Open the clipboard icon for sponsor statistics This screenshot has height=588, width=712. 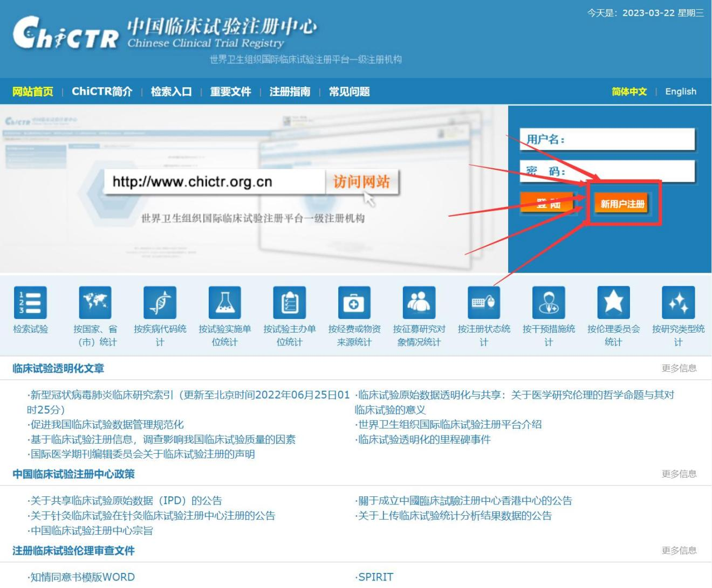pyautogui.click(x=289, y=302)
